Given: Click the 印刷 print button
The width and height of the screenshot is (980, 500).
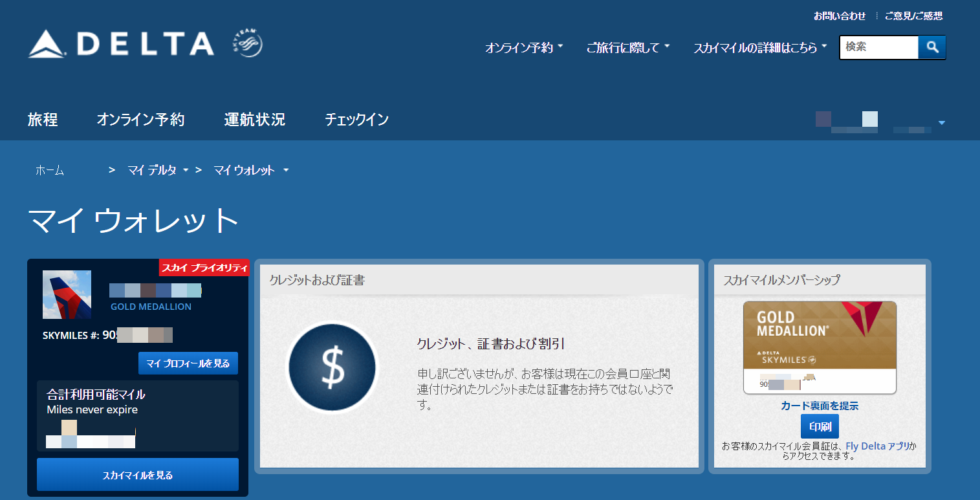Looking at the screenshot, I should point(820,427).
